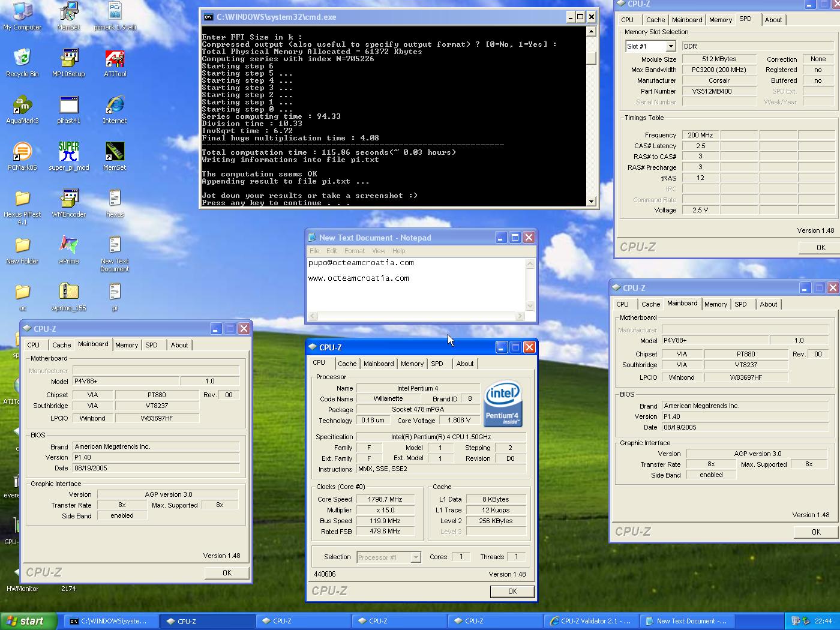Open Help menu in Notepad

(399, 251)
